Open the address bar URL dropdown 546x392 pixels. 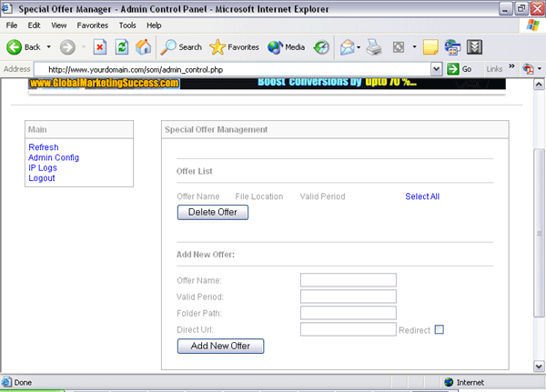click(x=438, y=69)
